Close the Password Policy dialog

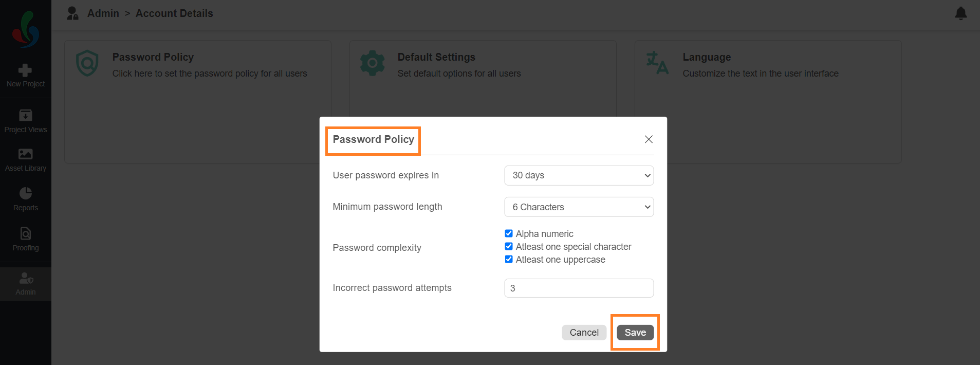coord(649,139)
